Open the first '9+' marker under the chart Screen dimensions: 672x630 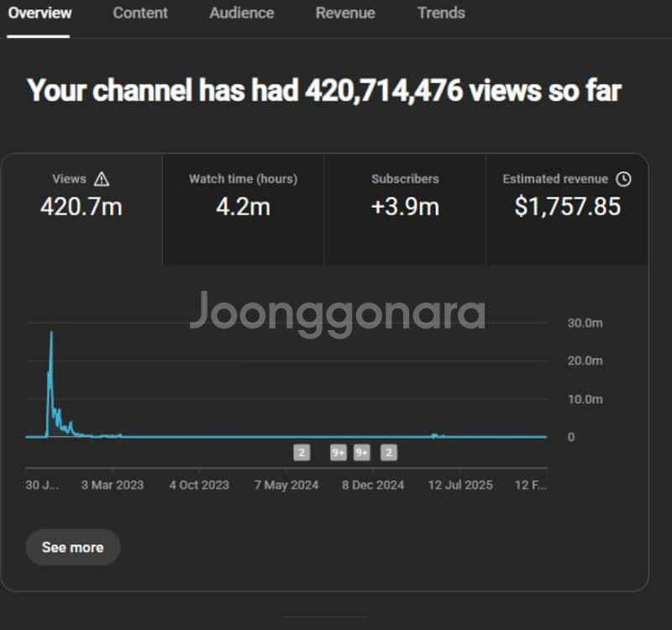[x=338, y=453]
